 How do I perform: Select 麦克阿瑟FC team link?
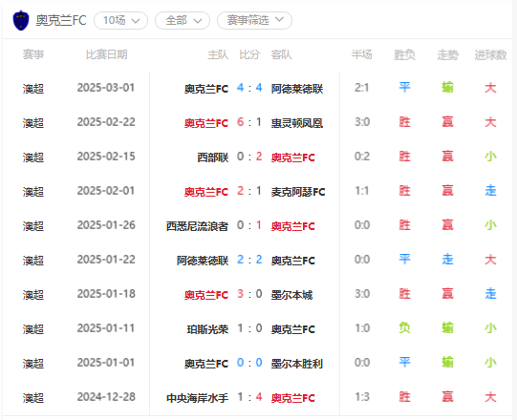pos(298,192)
